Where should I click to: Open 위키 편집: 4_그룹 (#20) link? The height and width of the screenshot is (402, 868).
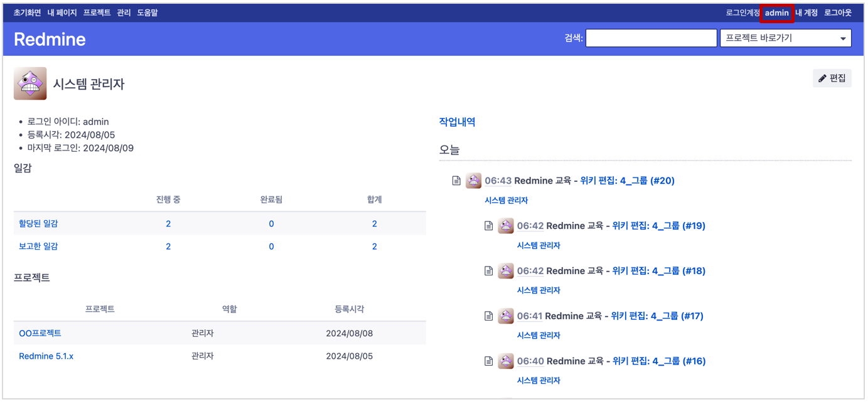tap(627, 181)
